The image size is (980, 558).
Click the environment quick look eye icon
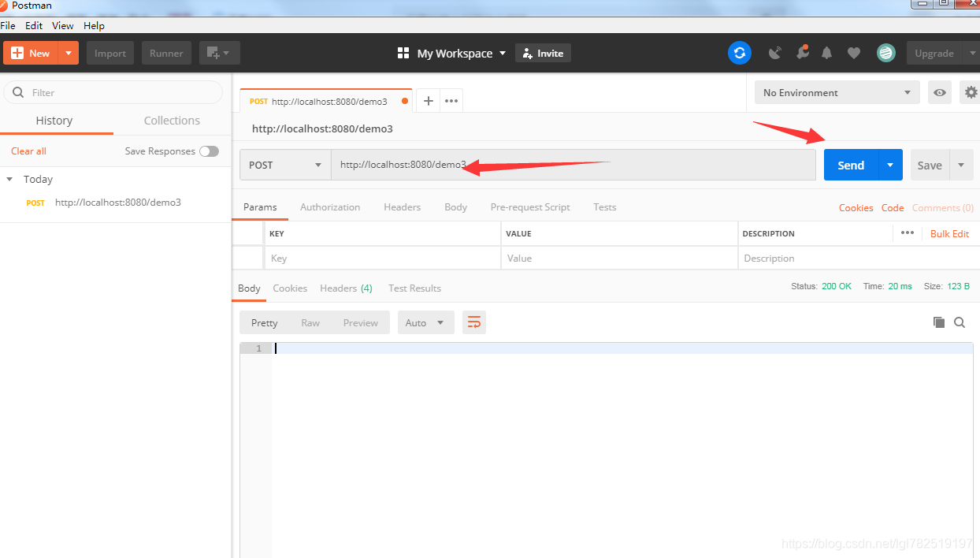940,92
